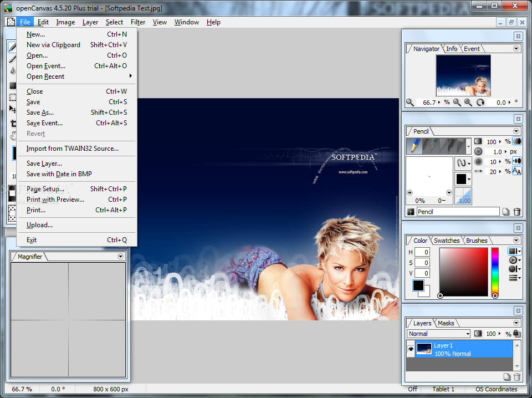Screen dimensions: 532x398
Task: Select the blue pencil brush preset
Action: click(x=415, y=146)
